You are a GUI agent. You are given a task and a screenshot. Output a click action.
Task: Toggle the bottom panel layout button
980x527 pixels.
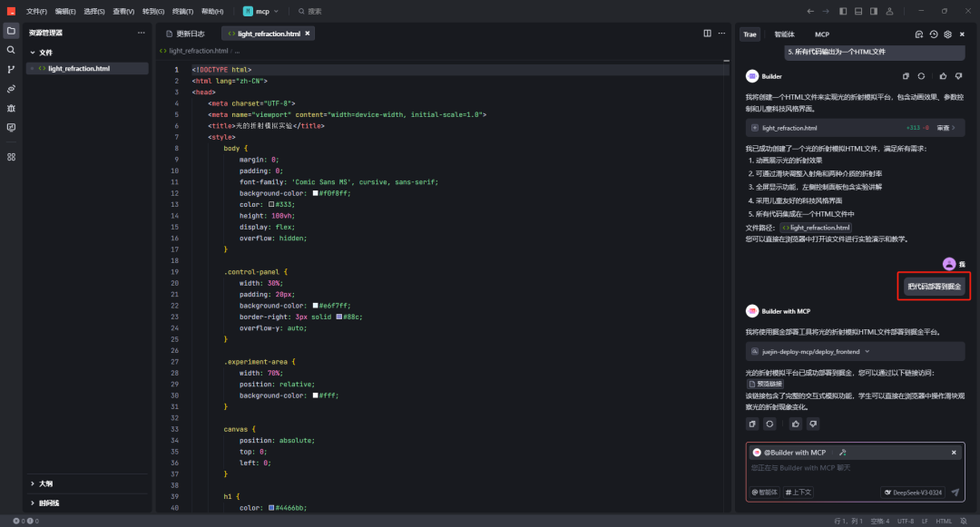click(858, 11)
